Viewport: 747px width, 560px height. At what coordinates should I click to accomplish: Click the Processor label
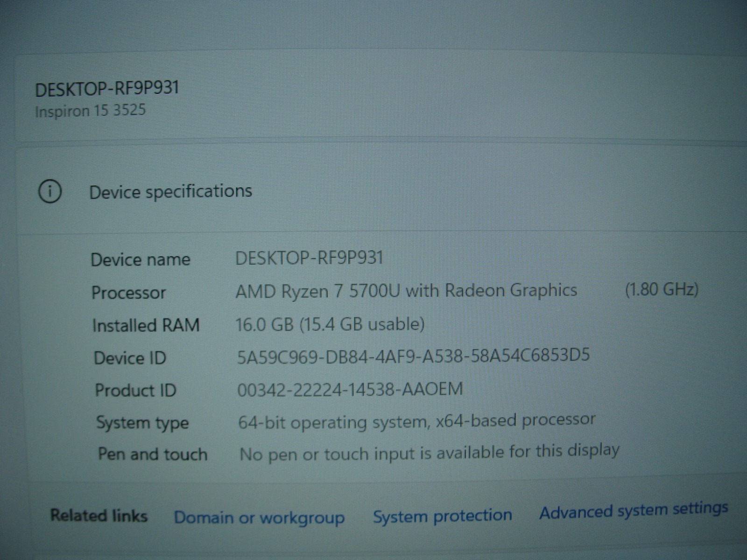(128, 293)
